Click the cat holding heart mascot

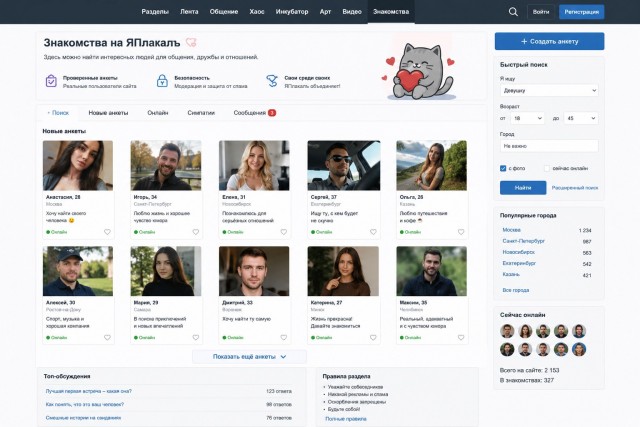pyautogui.click(x=420, y=70)
